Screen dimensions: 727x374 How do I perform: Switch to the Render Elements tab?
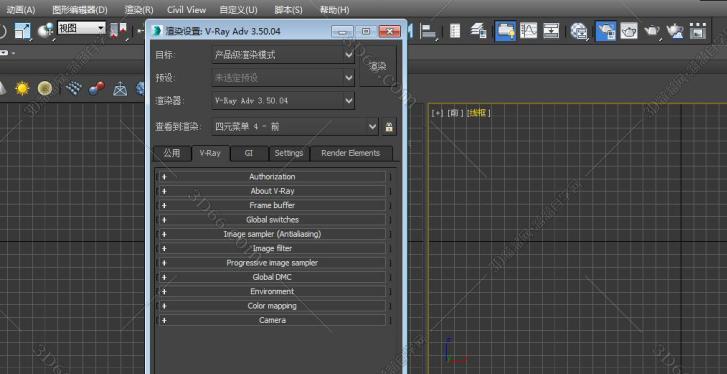[x=351, y=153]
